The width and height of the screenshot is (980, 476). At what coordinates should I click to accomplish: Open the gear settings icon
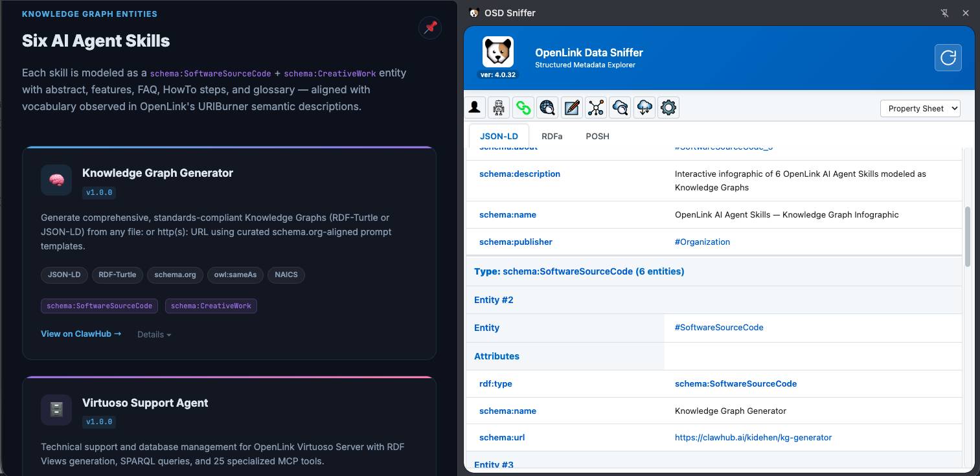[668, 108]
